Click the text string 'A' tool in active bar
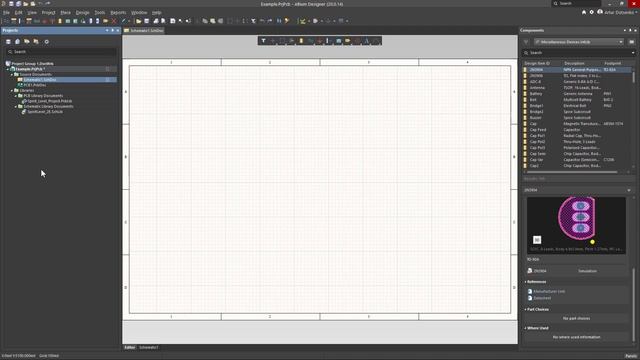Screen dimensions: 640x360 367,41
